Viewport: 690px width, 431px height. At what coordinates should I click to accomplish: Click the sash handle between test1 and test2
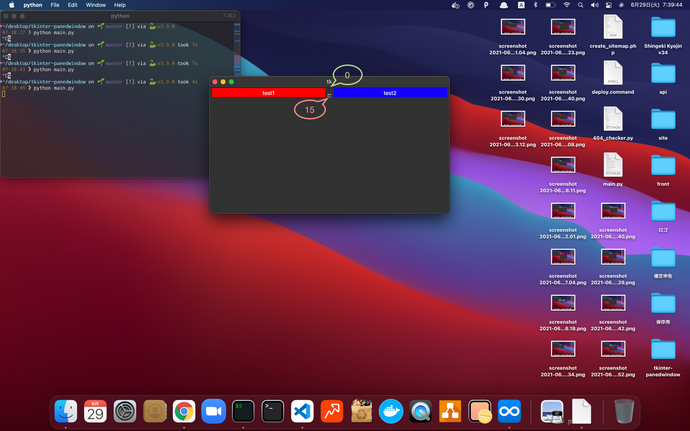[x=329, y=95]
